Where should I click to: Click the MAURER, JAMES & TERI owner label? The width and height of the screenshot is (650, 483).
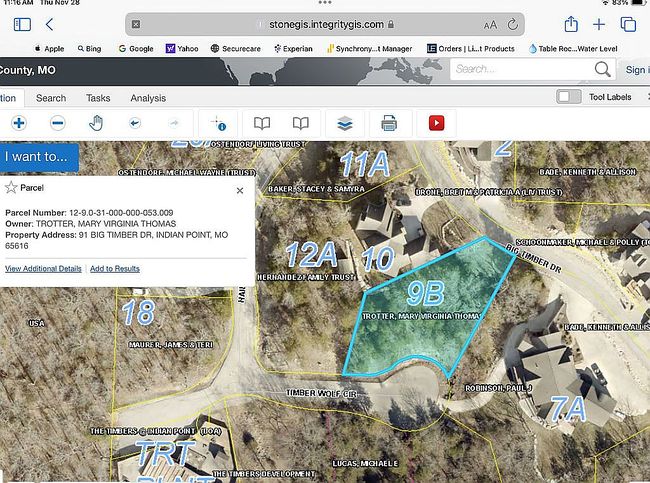click(x=171, y=345)
